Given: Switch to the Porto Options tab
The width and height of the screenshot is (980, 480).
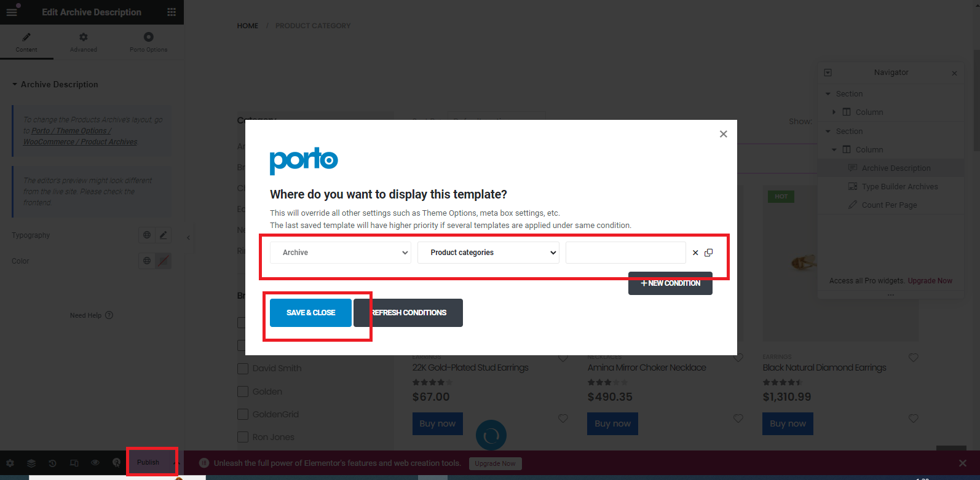Looking at the screenshot, I should (148, 42).
